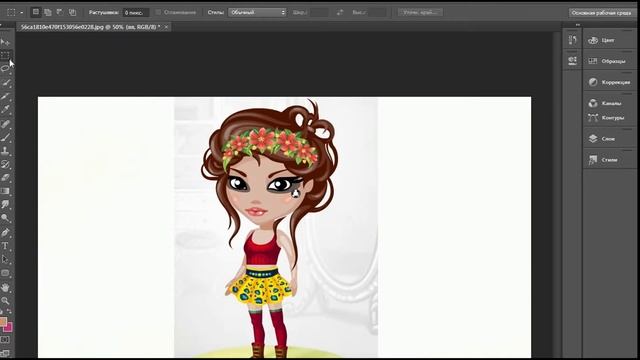Click the vertical scrollbar of canvas
640x360 pixels.
(x=557, y=194)
